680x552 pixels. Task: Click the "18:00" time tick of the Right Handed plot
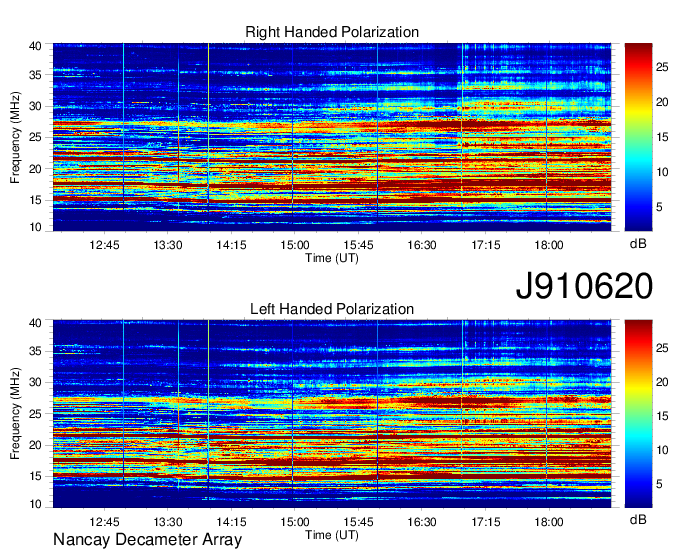(549, 245)
